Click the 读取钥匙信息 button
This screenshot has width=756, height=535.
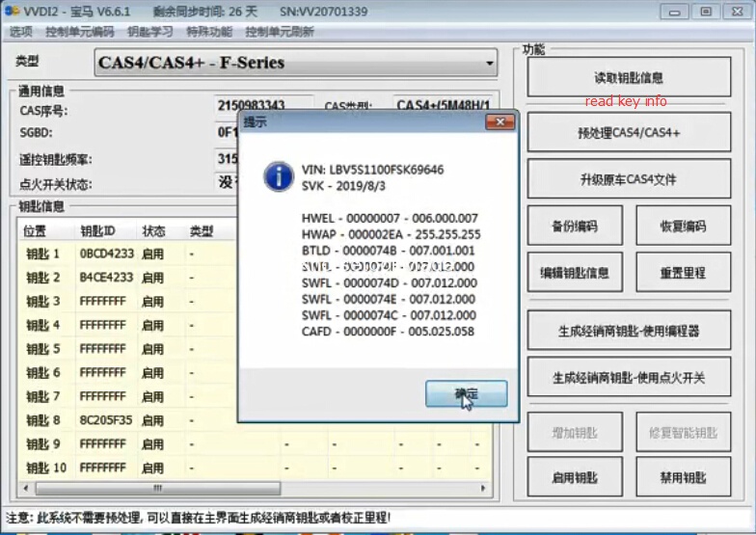[628, 78]
